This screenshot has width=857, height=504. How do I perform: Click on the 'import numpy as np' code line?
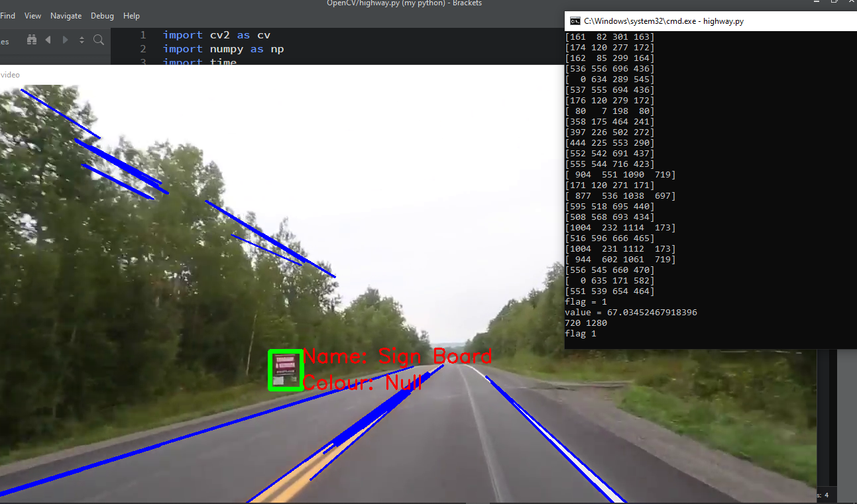tap(223, 49)
